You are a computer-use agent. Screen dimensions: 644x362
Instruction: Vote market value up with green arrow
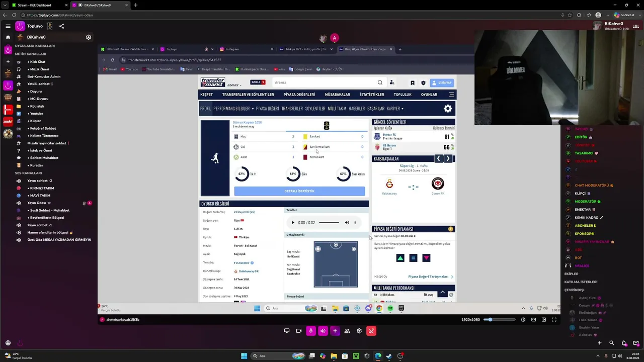coord(400,258)
